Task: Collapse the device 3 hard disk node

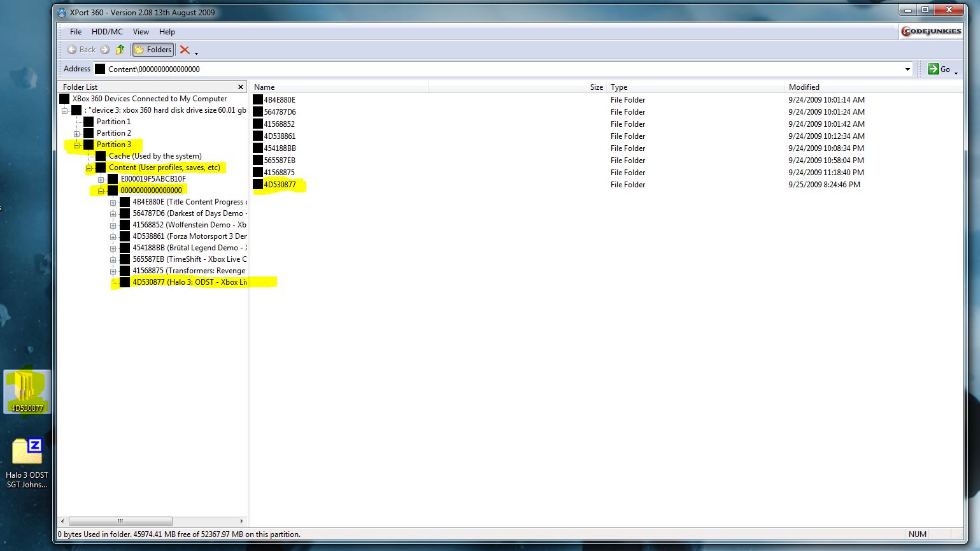Action: pyautogui.click(x=64, y=110)
